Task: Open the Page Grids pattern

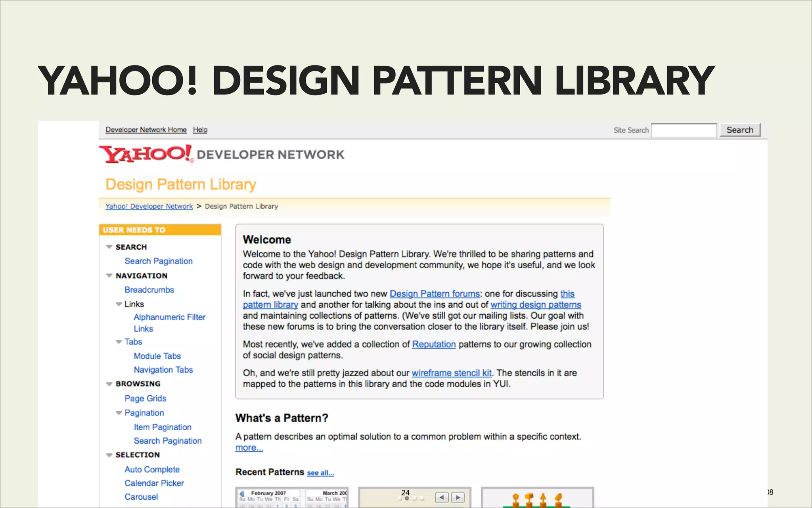Action: 146,398
